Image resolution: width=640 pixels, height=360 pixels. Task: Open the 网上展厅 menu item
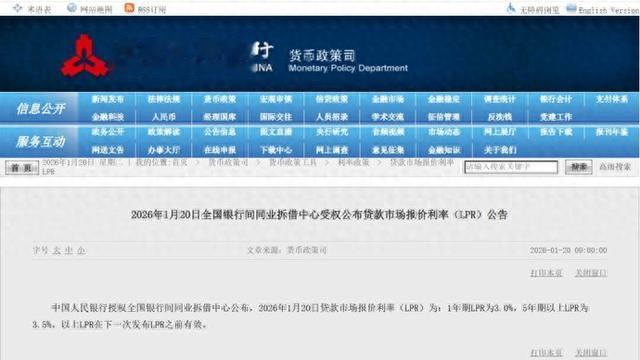[500, 132]
